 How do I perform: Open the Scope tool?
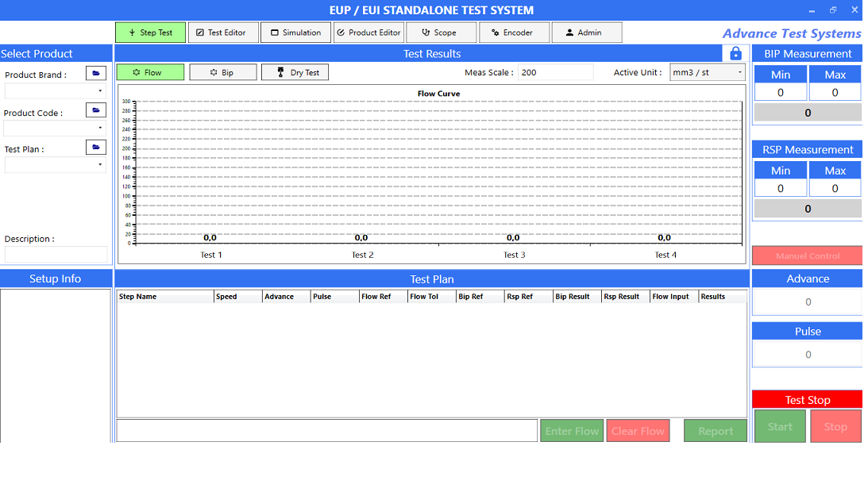point(441,33)
